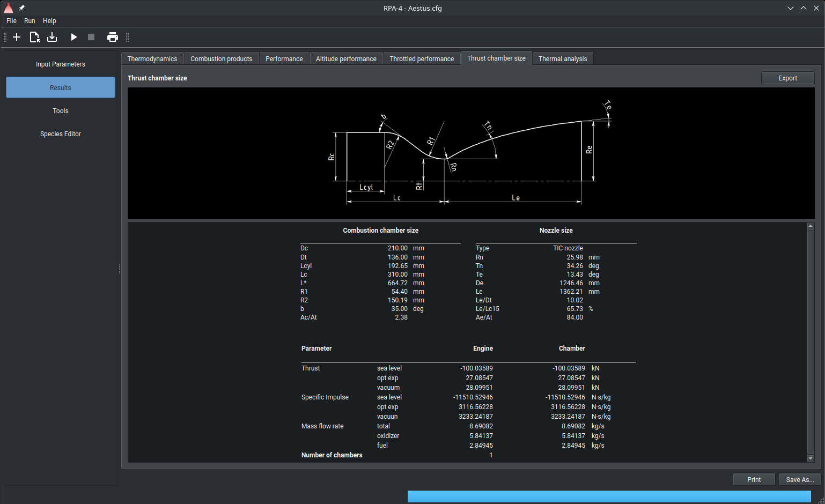This screenshot has height=504, width=825.
Task: Click the Save As... button
Action: tap(800, 480)
